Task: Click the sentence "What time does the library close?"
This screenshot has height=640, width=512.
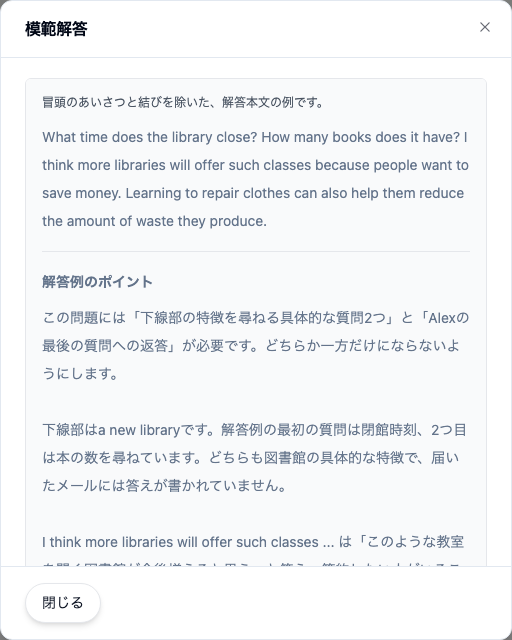Action: click(150, 137)
